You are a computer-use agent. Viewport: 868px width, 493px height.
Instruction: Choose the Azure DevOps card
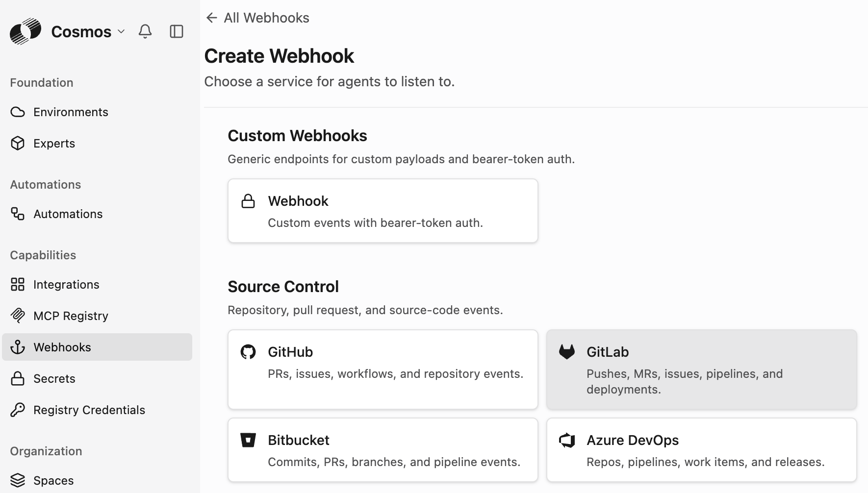click(x=702, y=450)
